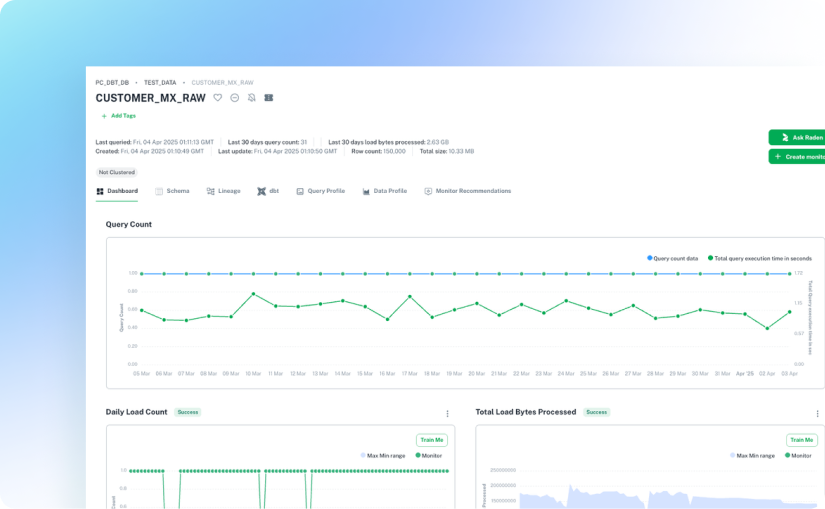Click the Data Profile chart icon
Viewport: 825px width, 509px height.
(366, 191)
